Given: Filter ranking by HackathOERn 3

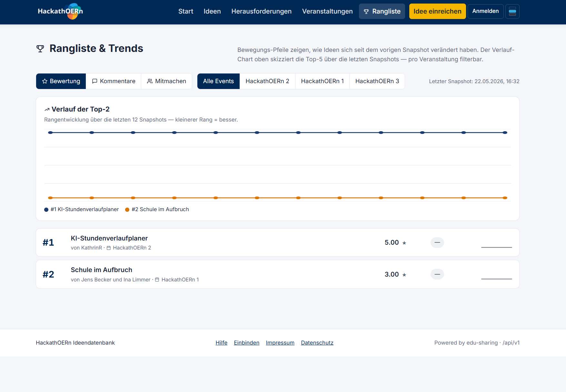Looking at the screenshot, I should pos(377,81).
